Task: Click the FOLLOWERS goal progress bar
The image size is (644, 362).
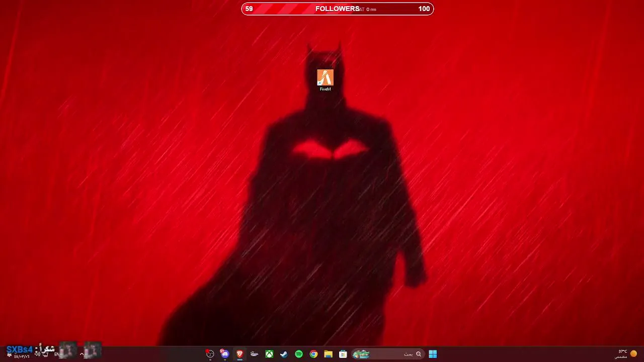Action: tap(337, 9)
